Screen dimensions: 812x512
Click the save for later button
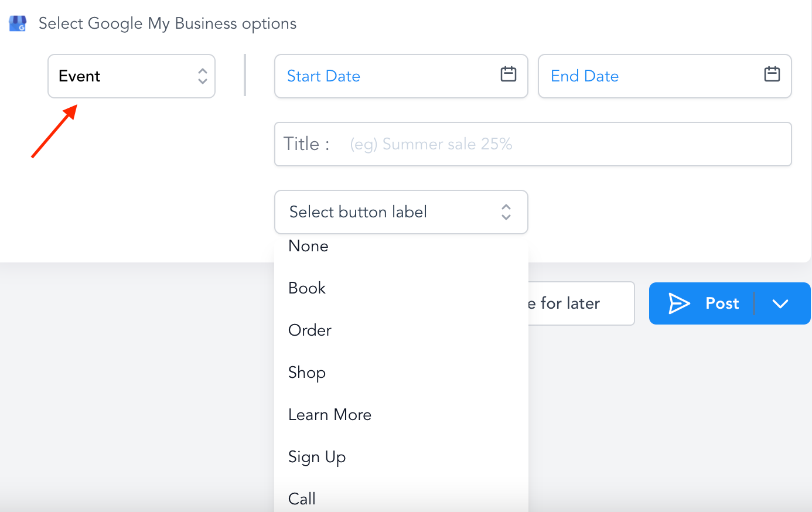click(x=580, y=303)
